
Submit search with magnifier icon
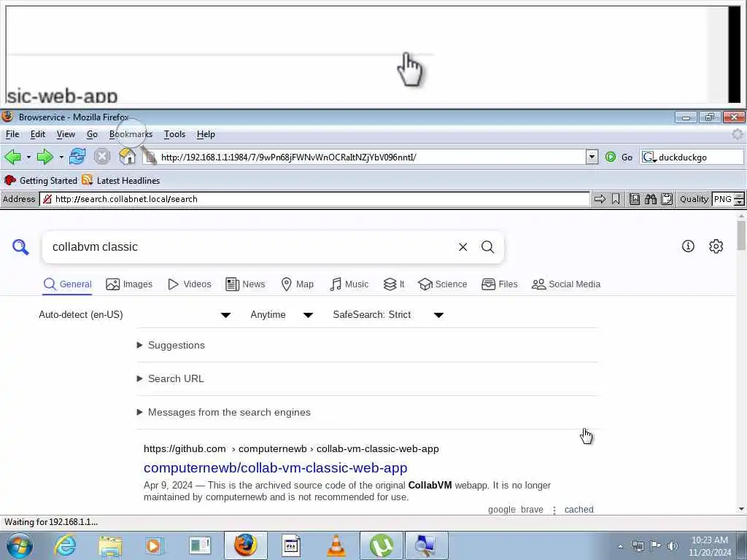487,246
